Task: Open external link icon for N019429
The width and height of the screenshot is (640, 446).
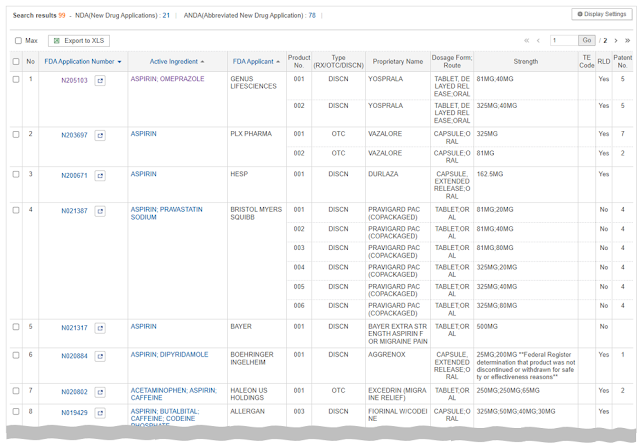Action: coord(100,413)
